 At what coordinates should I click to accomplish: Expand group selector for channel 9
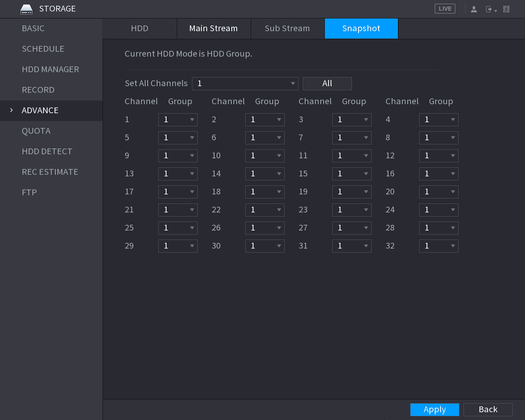click(178, 155)
